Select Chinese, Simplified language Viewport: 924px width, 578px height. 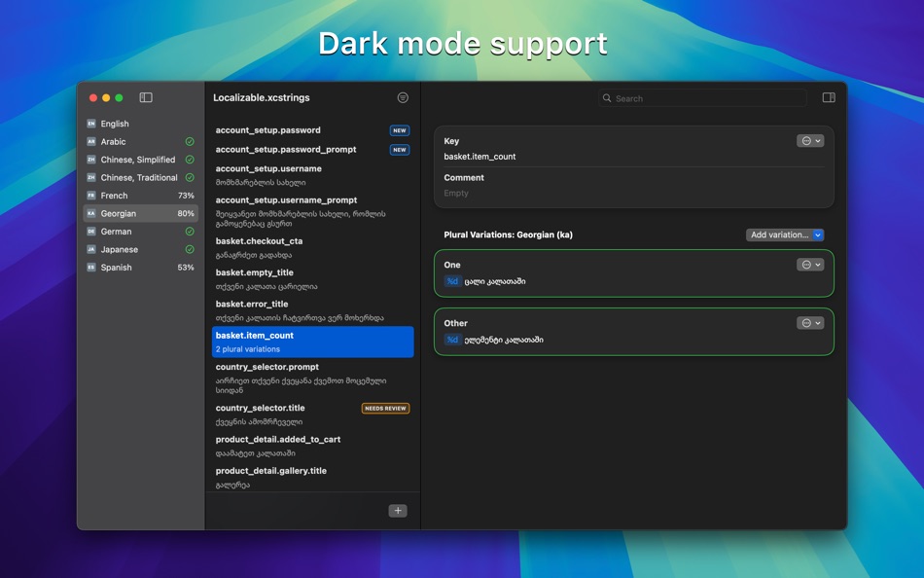[x=140, y=160]
